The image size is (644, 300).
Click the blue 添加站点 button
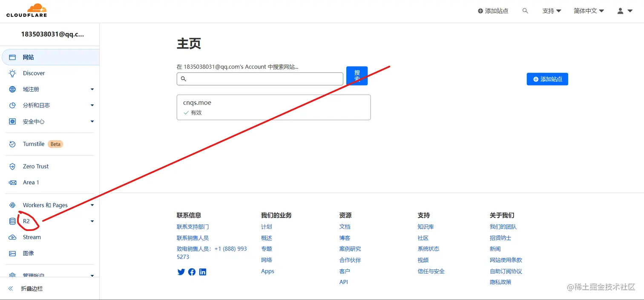click(x=547, y=79)
